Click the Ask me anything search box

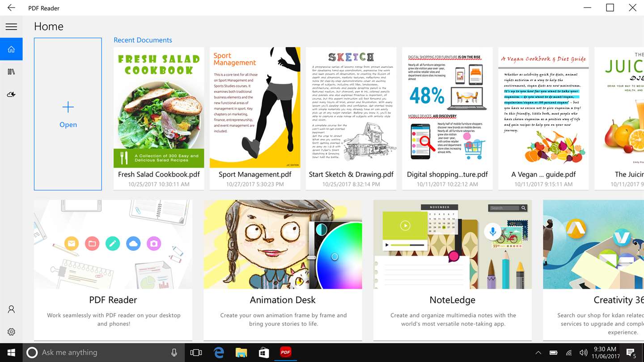(x=103, y=353)
